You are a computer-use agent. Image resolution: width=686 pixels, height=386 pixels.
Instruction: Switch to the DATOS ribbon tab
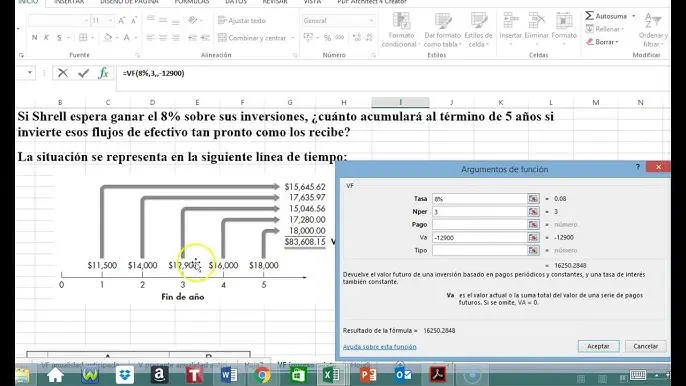tap(236, 2)
